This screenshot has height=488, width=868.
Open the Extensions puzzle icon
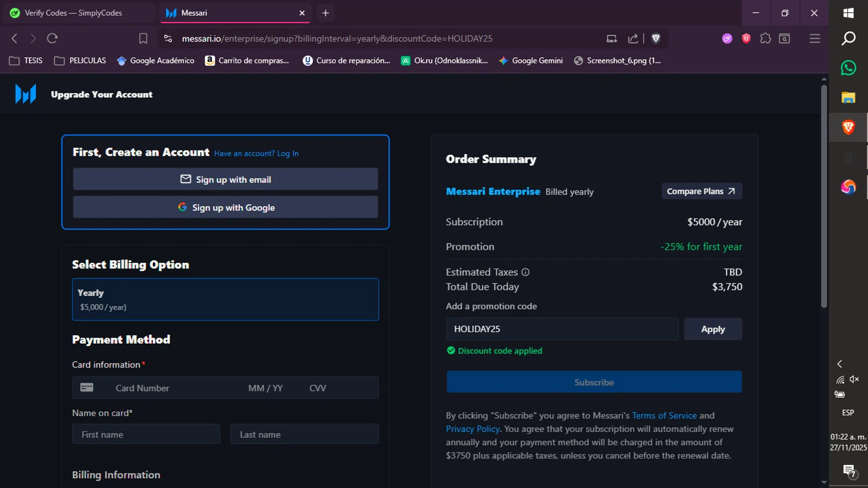[x=766, y=38]
